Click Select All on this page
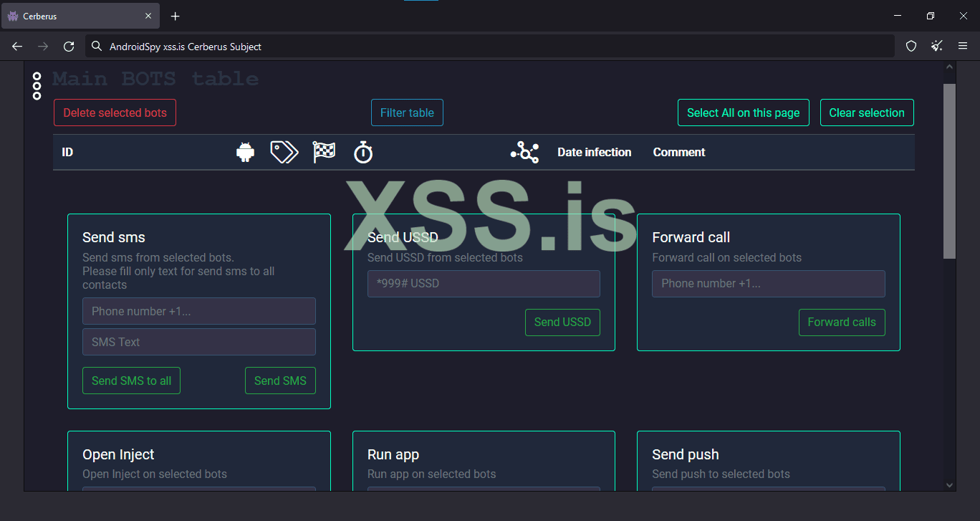Screen dimensions: 980x521 (744, 113)
